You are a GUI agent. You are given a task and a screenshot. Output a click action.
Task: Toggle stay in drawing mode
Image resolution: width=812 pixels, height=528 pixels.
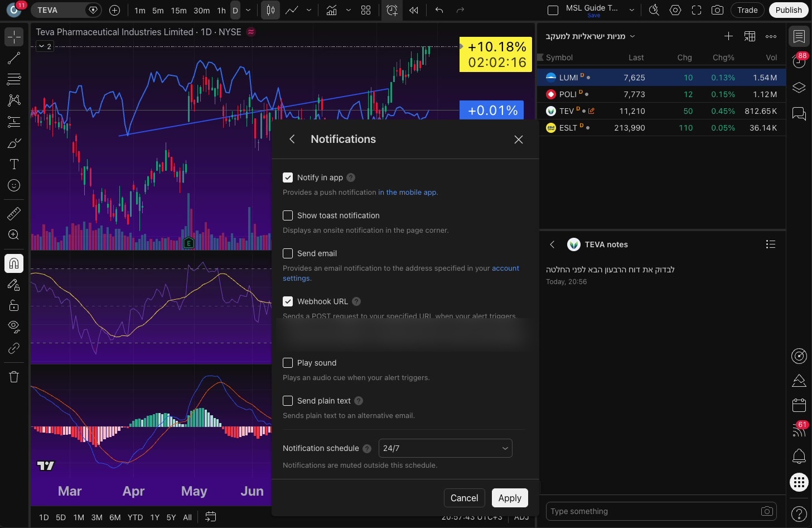coord(14,285)
